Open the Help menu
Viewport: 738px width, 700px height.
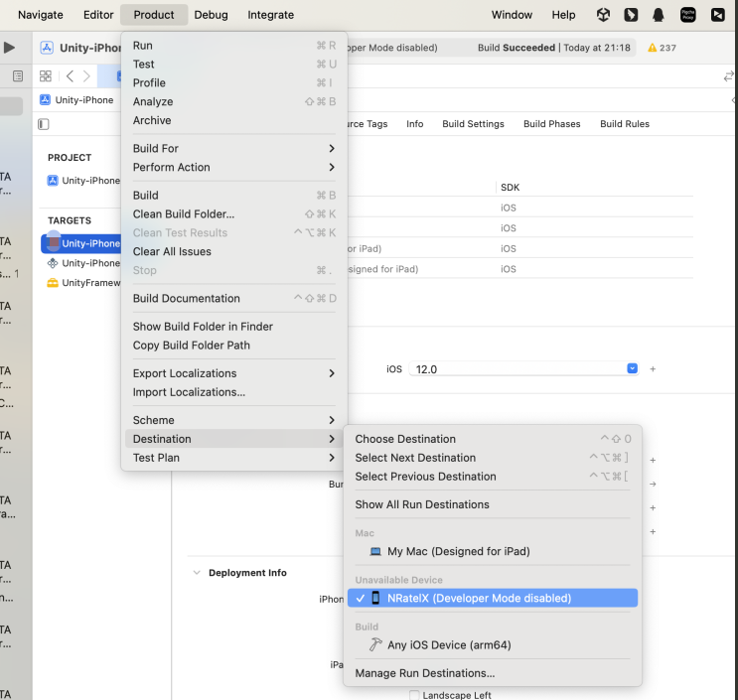click(x=563, y=15)
